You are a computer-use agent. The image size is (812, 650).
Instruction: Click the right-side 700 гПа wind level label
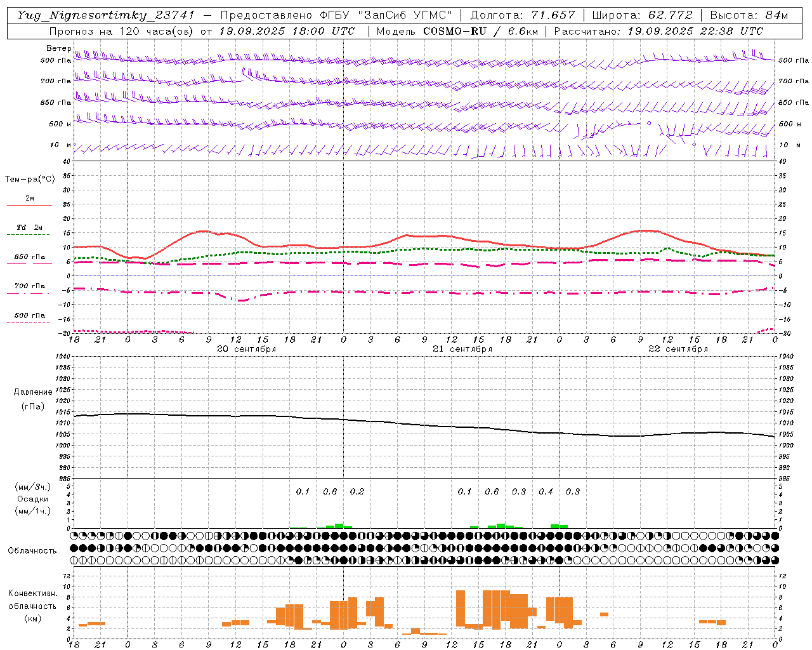[x=794, y=81]
